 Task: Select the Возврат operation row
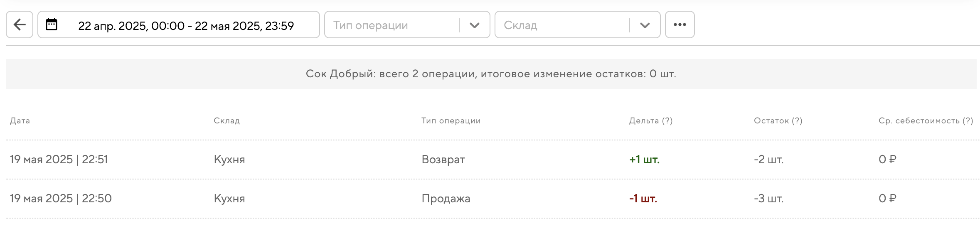point(443,160)
